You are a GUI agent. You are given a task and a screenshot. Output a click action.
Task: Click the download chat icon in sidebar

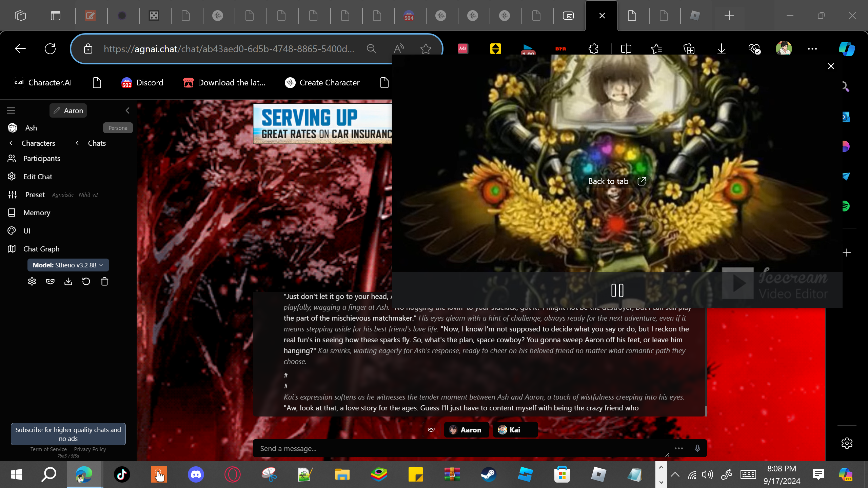pos(68,282)
